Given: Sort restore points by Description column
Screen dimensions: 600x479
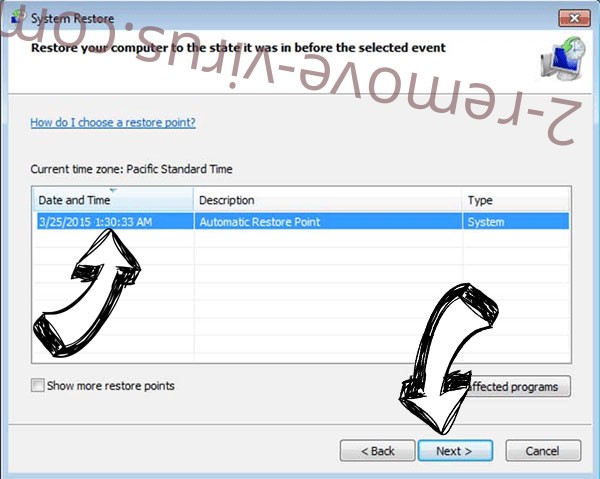Looking at the screenshot, I should (328, 200).
